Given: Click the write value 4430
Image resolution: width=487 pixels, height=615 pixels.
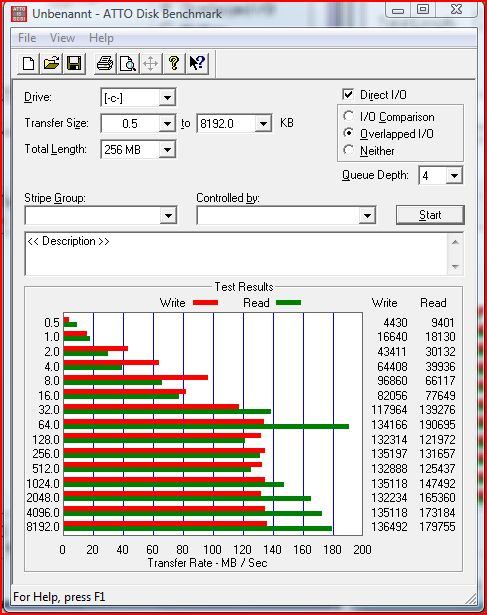Looking at the screenshot, I should 395,323.
